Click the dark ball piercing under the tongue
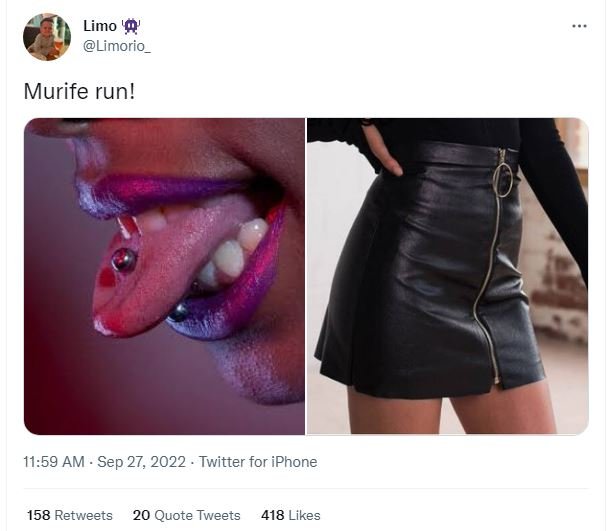This screenshot has width=612, height=531. point(180,312)
